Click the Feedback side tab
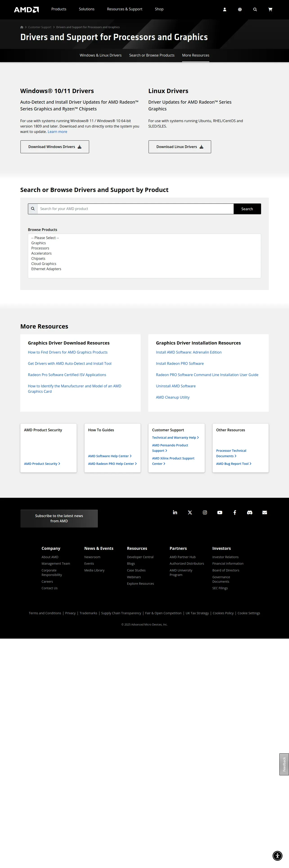The image size is (289, 868). tap(284, 764)
